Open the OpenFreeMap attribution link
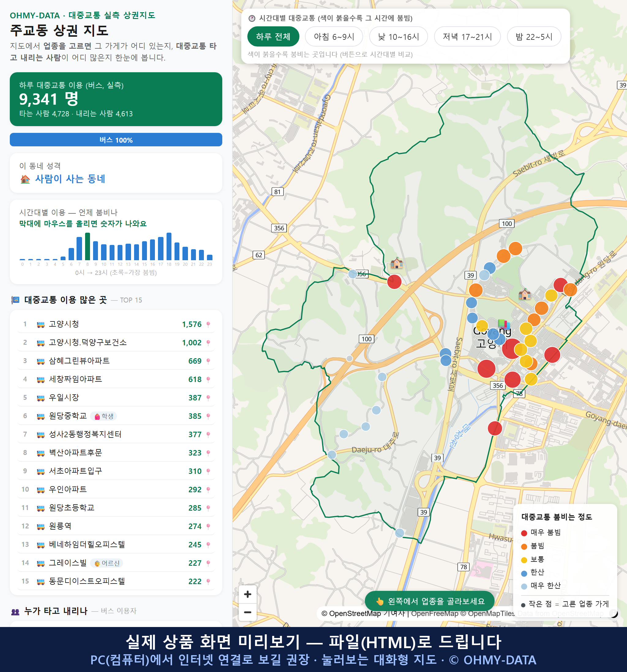 435,614
